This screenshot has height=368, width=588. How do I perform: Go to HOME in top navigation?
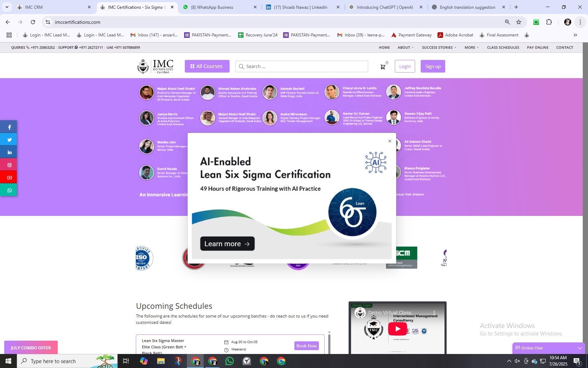click(x=384, y=48)
